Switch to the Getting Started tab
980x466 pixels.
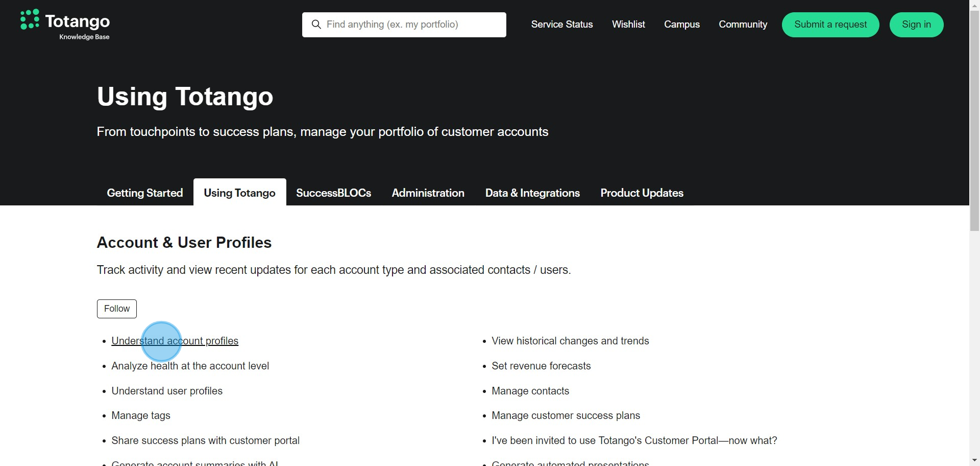145,193
